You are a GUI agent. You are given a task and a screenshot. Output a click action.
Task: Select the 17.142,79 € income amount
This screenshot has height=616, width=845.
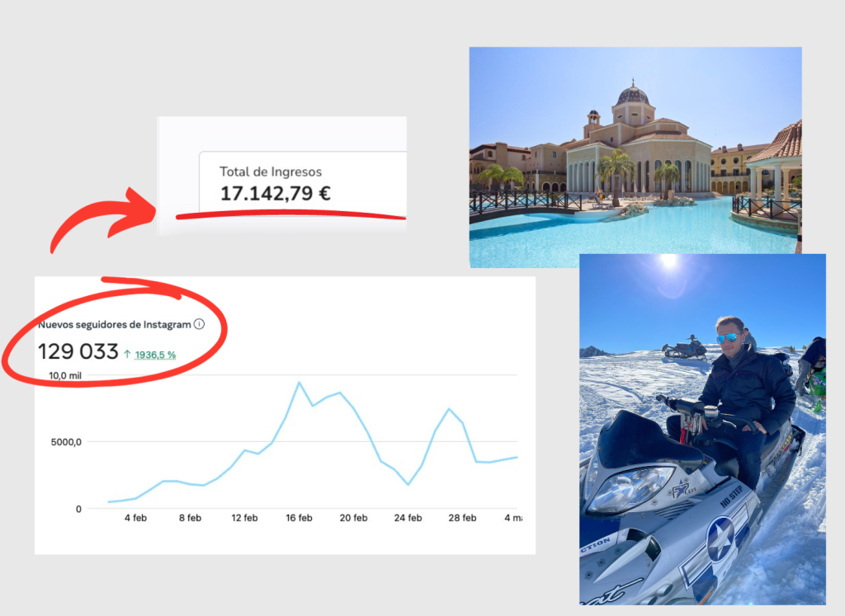coord(273,194)
